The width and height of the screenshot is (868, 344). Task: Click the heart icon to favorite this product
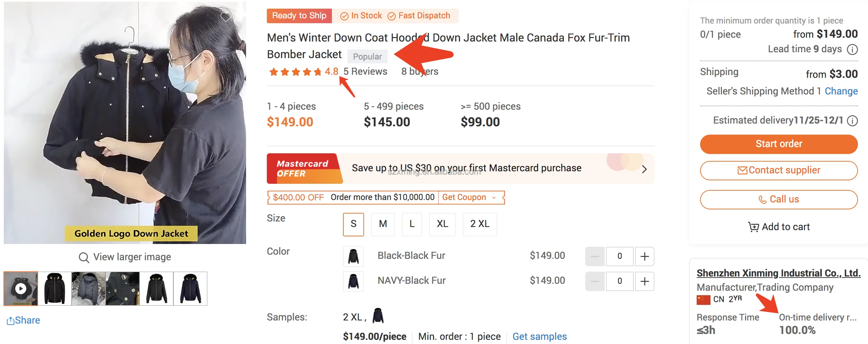pos(226,16)
